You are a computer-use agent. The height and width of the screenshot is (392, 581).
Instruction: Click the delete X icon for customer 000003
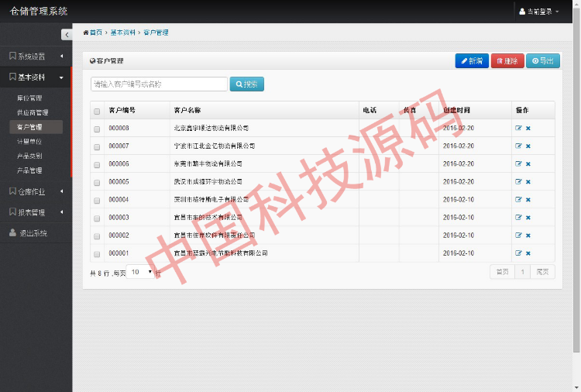528,218
